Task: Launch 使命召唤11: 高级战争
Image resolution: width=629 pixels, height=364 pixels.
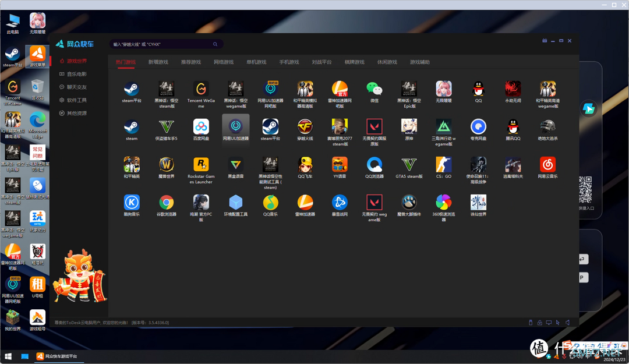Action: (x=478, y=165)
